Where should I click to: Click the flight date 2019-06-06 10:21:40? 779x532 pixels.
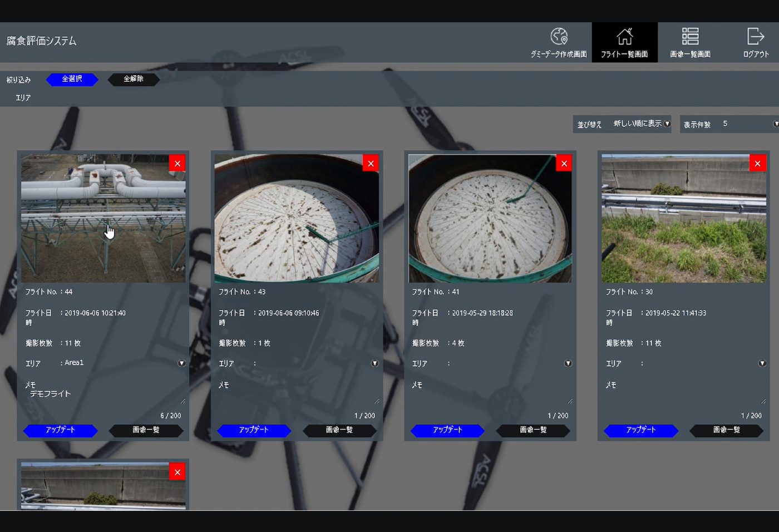[x=95, y=313]
